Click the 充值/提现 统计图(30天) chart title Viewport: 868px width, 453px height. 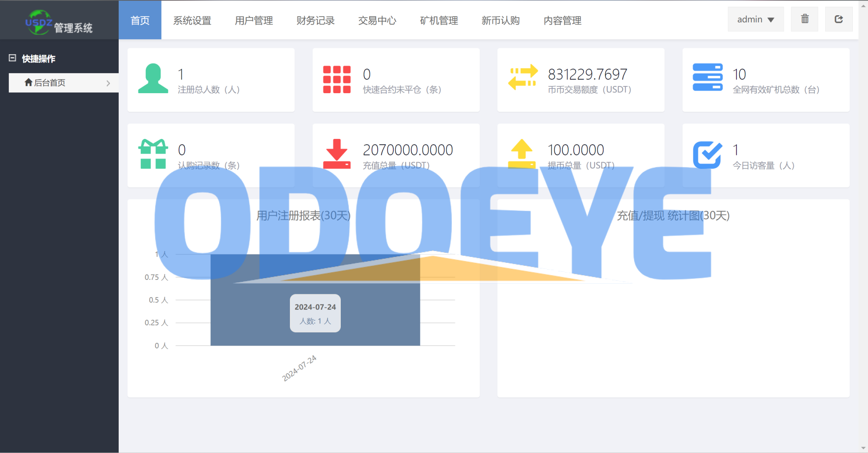tap(673, 215)
